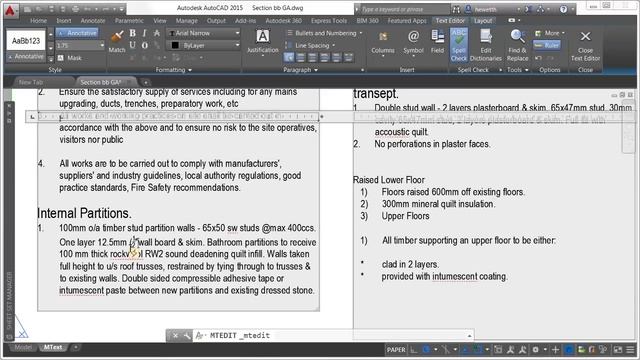This screenshot has height=360, width=640.
Task: Select center paragraph alignment icon
Action: (x=313, y=58)
